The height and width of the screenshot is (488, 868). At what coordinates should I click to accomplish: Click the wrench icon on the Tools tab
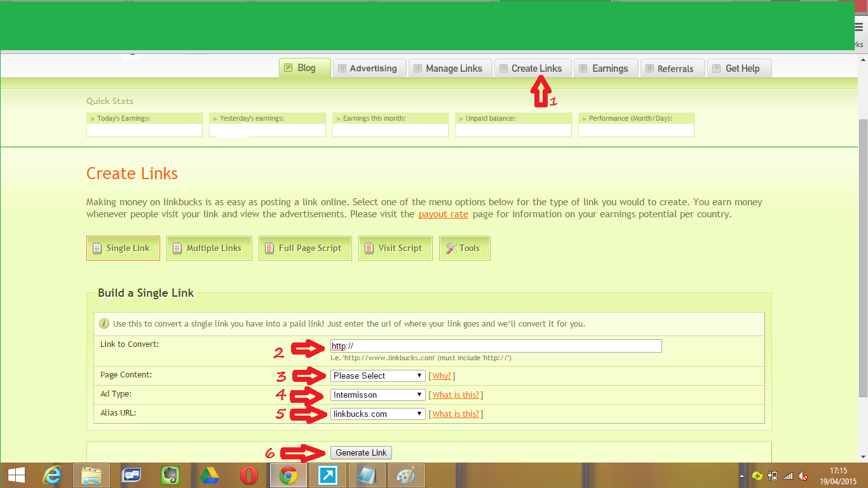(x=452, y=248)
